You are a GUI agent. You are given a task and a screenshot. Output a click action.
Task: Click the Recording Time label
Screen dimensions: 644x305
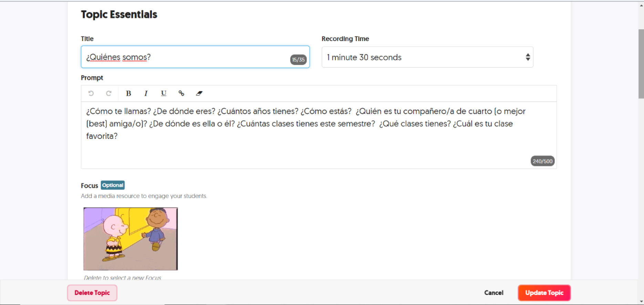tap(345, 39)
